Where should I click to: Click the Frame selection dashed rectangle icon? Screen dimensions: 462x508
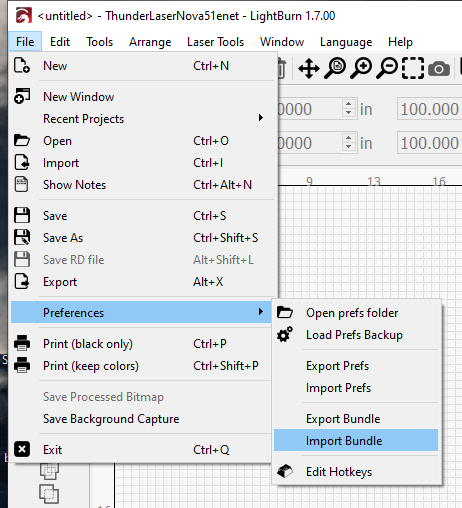click(x=413, y=68)
